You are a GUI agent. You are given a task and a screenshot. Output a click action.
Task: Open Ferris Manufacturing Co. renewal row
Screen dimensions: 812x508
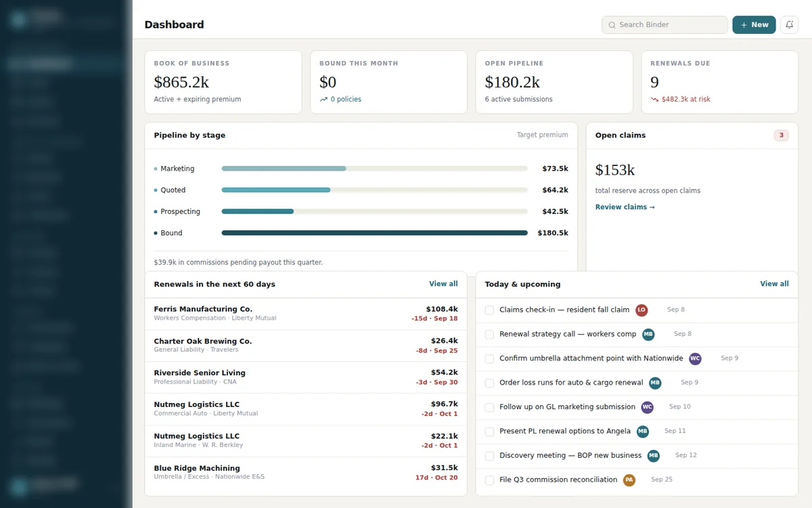point(306,314)
